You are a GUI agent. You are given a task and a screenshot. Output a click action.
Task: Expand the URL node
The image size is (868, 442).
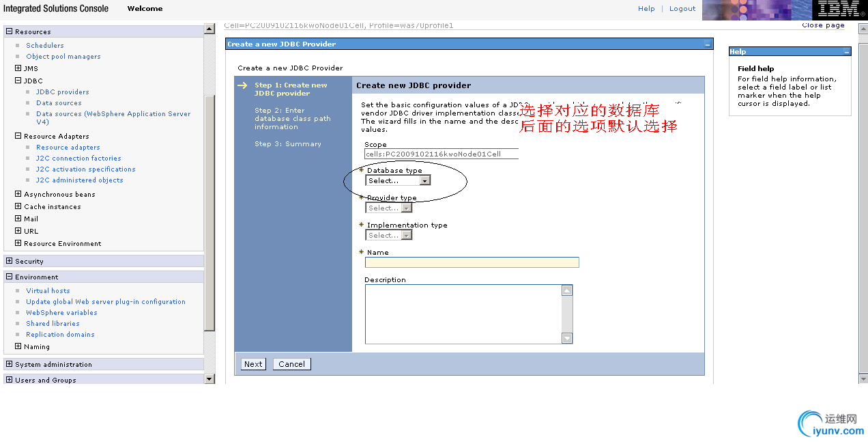[x=18, y=231]
